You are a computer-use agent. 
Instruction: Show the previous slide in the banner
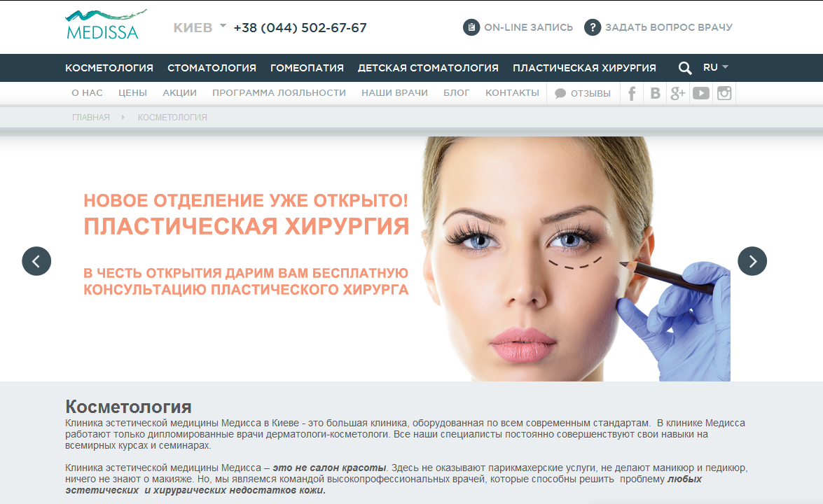click(x=36, y=261)
